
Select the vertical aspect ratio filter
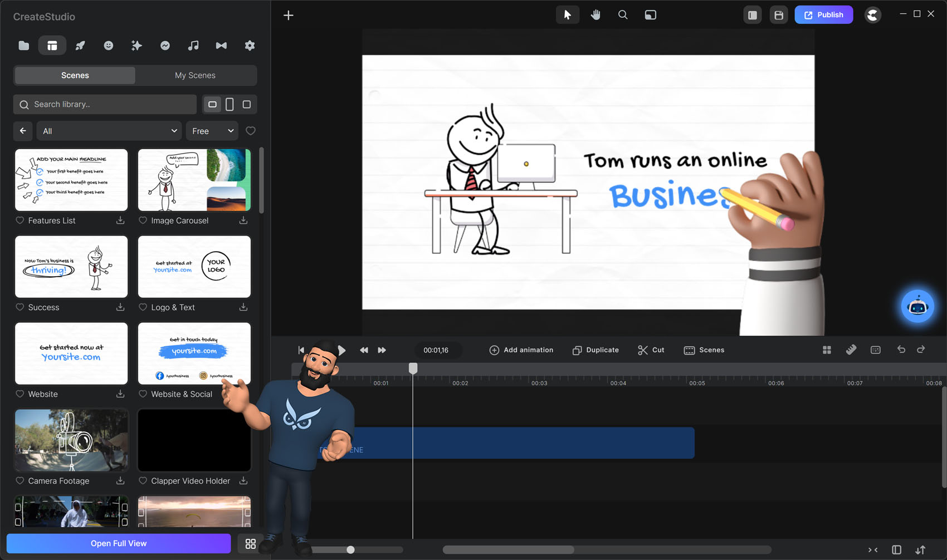[x=230, y=104]
